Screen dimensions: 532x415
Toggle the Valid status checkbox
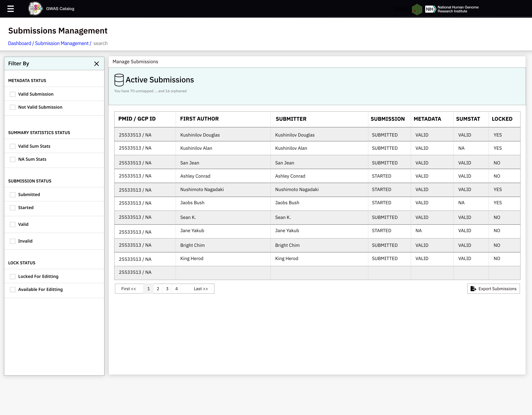point(13,224)
